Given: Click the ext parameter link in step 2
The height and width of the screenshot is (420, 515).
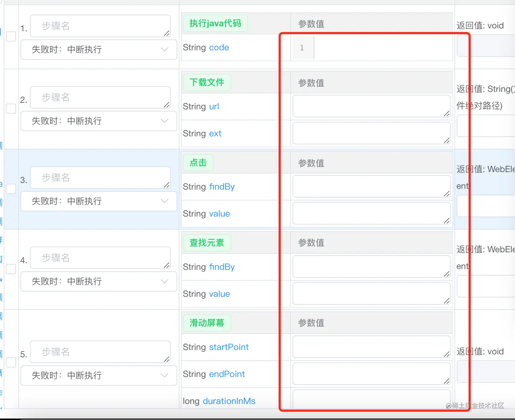Looking at the screenshot, I should click(x=215, y=133).
